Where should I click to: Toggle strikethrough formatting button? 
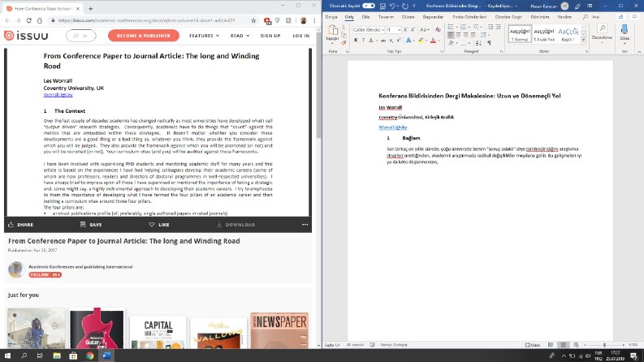tap(383, 41)
